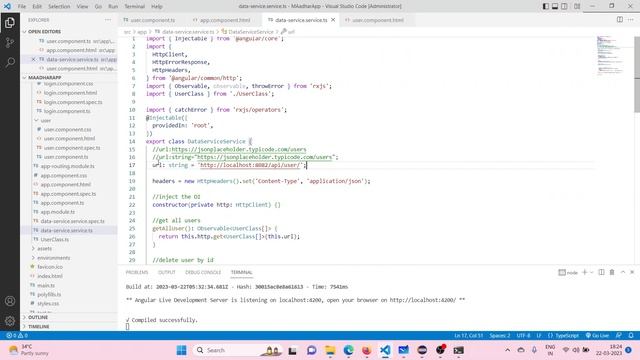The image size is (640, 360).
Task: Switch to the Problems panel tab
Action: pos(137,272)
